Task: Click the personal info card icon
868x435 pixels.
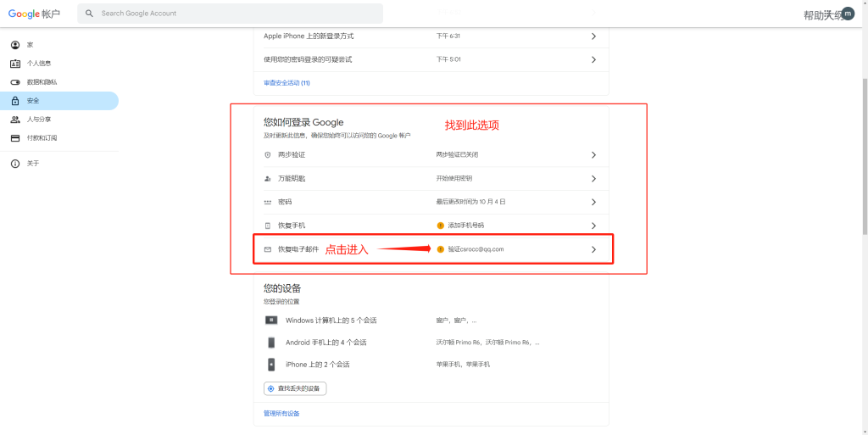Action: tap(15, 64)
